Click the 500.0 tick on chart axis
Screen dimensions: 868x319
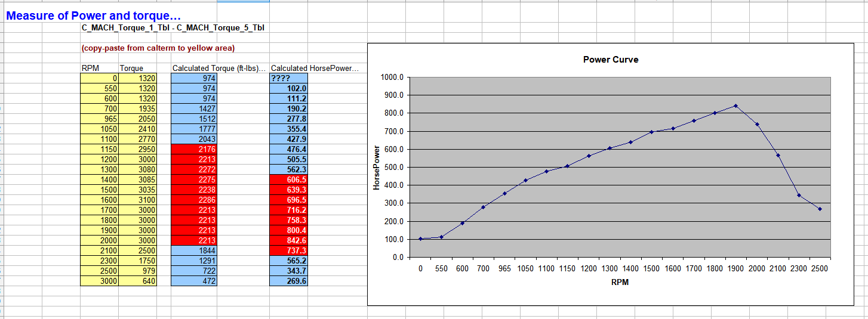[395, 168]
